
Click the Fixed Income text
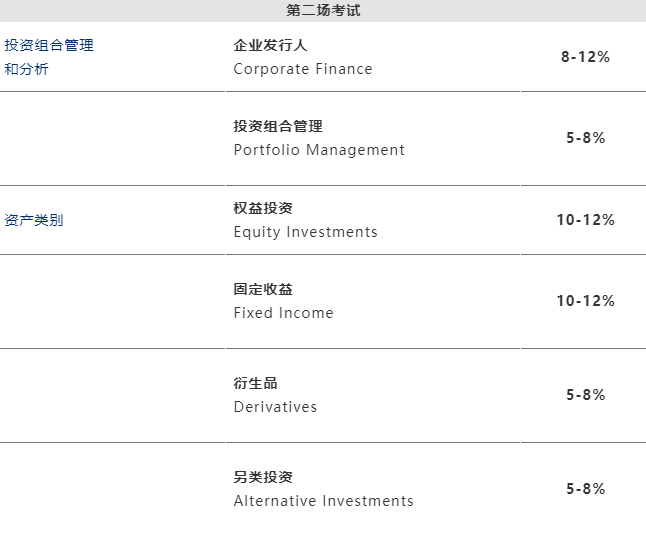click(x=283, y=313)
